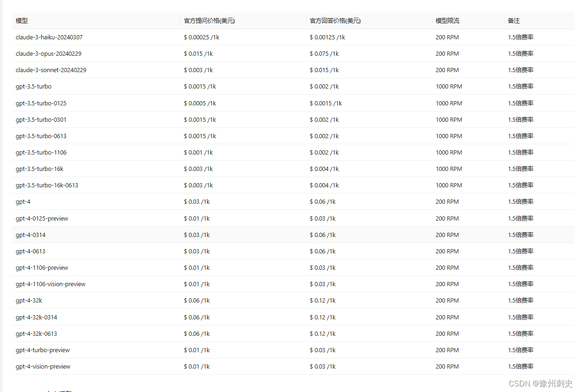Click gpt-4-0314 rate limit 200 RPM
Screen dimensions: 580x392
pyautogui.click(x=447, y=235)
